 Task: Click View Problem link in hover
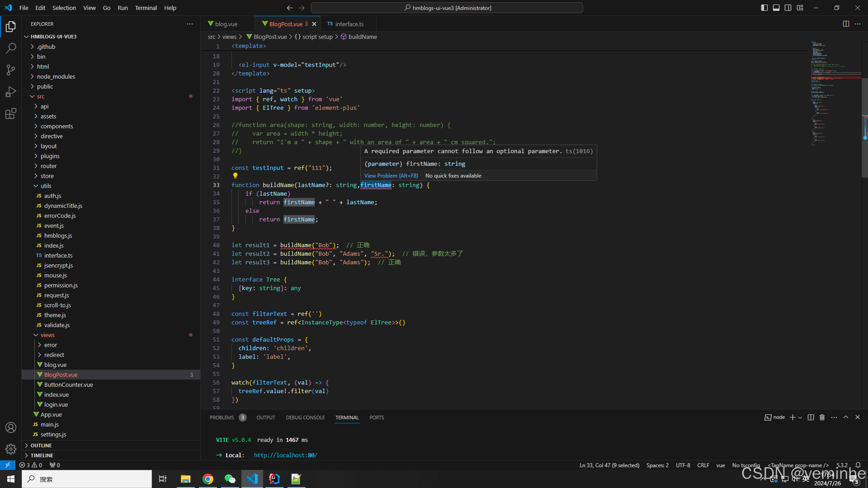pyautogui.click(x=391, y=176)
